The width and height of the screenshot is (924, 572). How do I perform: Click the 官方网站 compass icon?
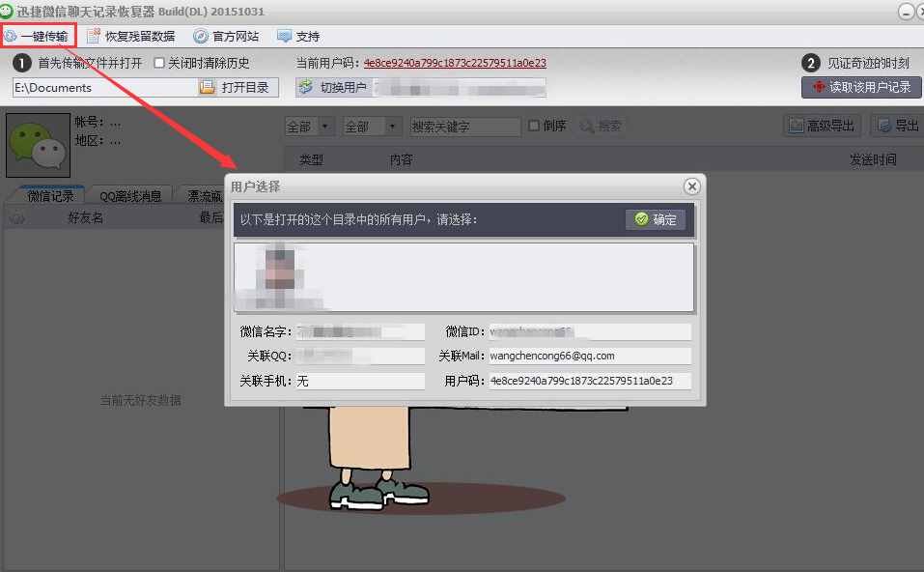(201, 37)
